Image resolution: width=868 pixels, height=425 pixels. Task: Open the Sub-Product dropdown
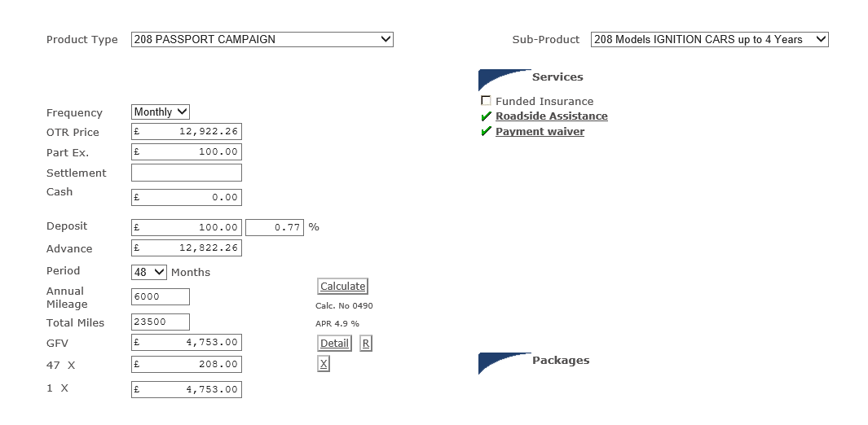(x=710, y=39)
